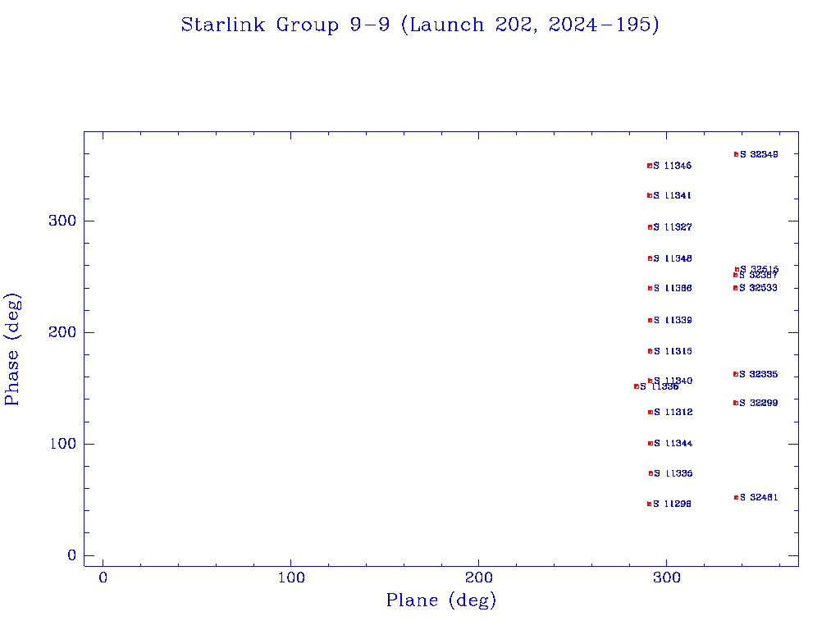Click the Phase (deg) axis label

click(11, 349)
